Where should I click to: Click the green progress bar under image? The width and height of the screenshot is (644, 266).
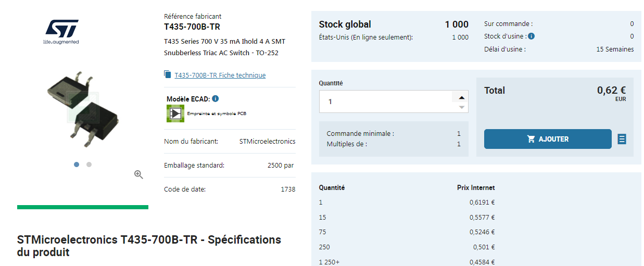tap(83, 207)
